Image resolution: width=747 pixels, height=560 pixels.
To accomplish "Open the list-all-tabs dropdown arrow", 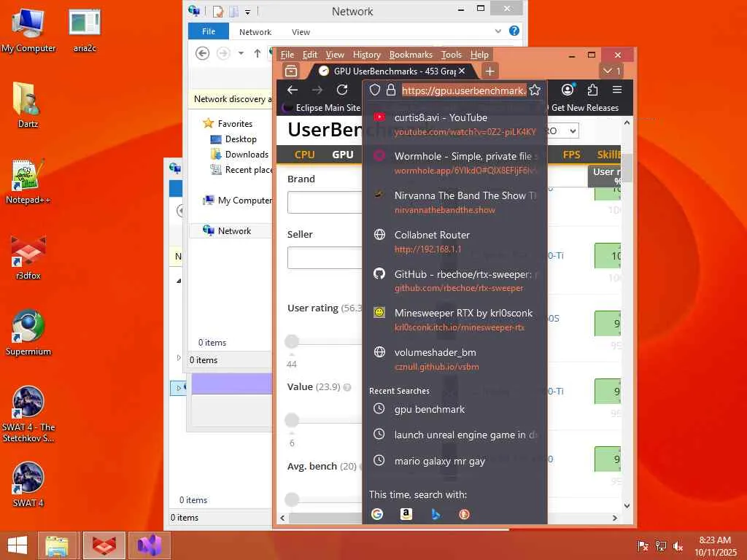I will [x=611, y=71].
